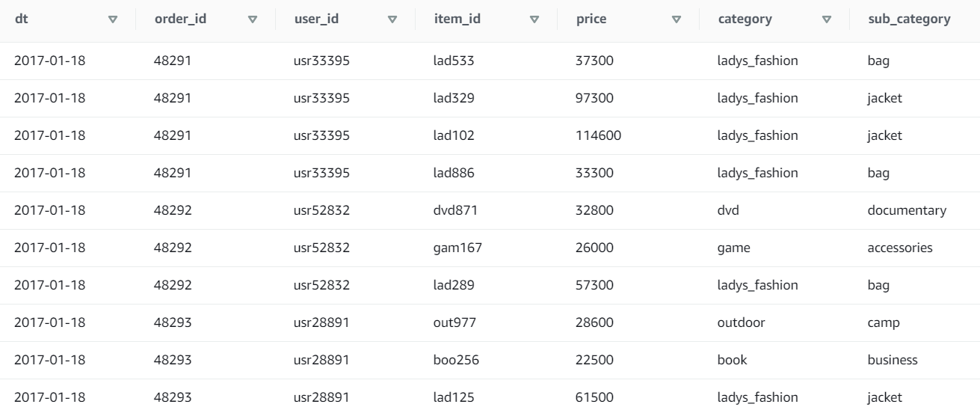Select the documentary sub_category cell
Image resolution: width=980 pixels, height=413 pixels.
coord(907,210)
